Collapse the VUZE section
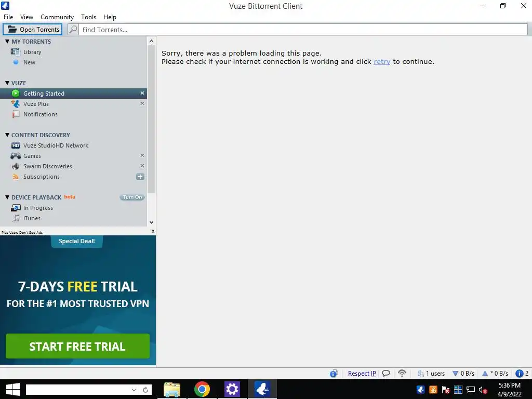The image size is (532, 399). click(7, 83)
